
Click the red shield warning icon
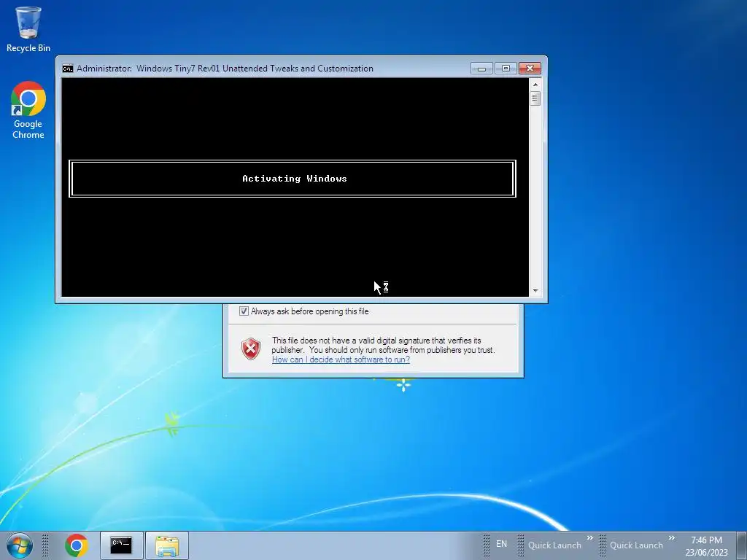tap(251, 349)
